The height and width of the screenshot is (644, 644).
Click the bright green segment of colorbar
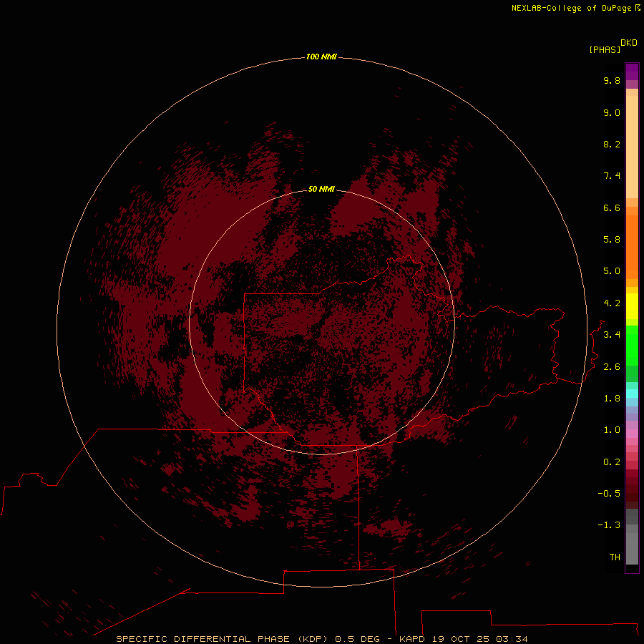pyautogui.click(x=632, y=346)
